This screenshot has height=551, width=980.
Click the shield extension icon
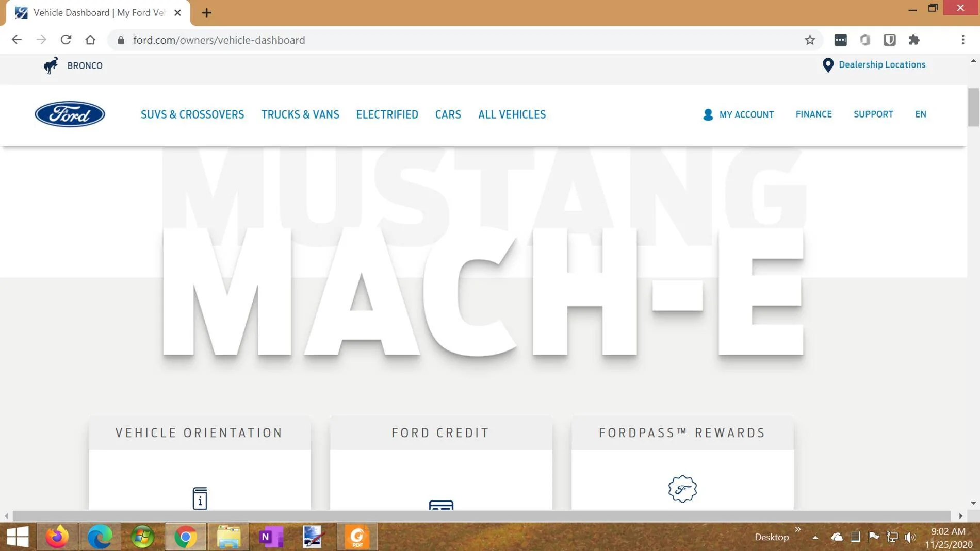[889, 40]
